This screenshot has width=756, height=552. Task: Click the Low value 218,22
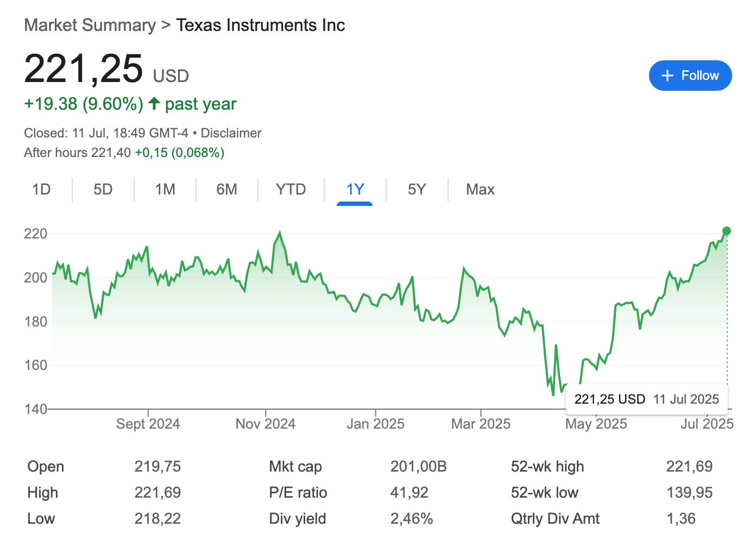click(x=157, y=519)
